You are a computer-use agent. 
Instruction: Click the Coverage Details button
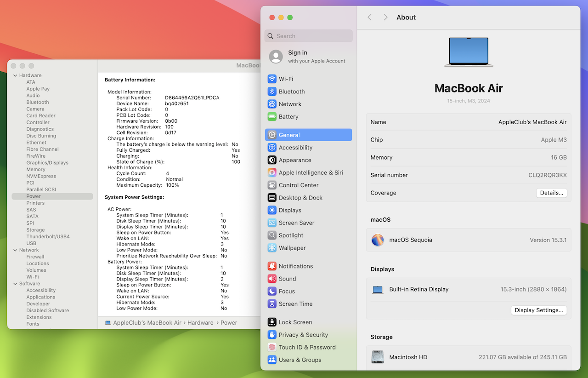[x=552, y=193]
